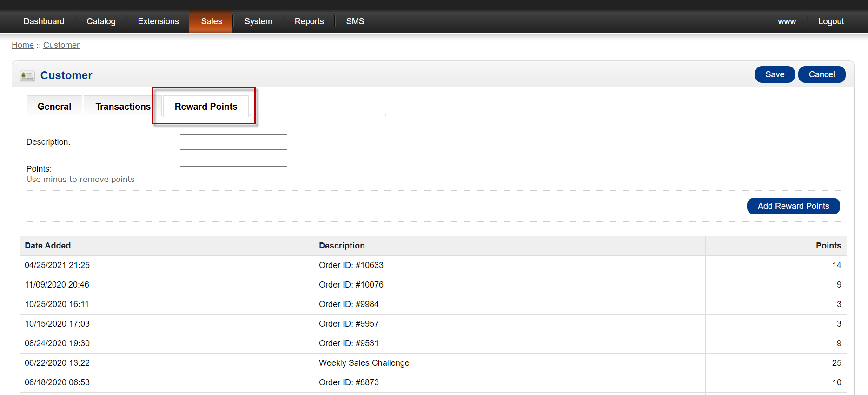This screenshot has height=395, width=868.
Task: Switch to the General tab
Action: 54,107
